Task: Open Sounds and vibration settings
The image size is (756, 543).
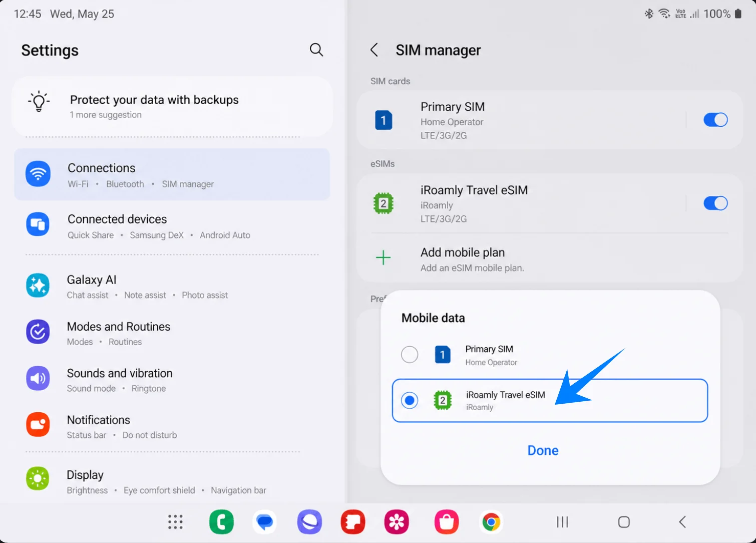Action: point(172,380)
